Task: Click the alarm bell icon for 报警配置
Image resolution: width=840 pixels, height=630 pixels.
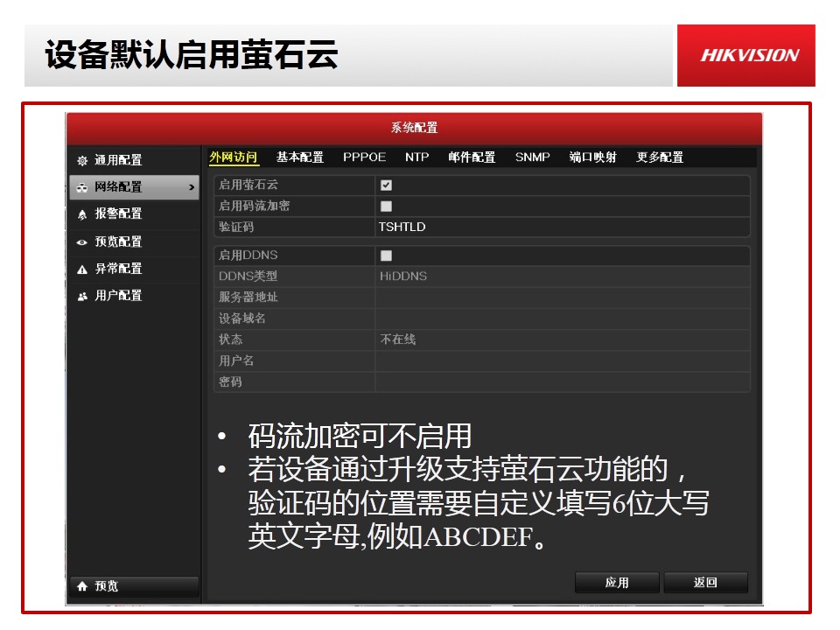Action: point(82,214)
